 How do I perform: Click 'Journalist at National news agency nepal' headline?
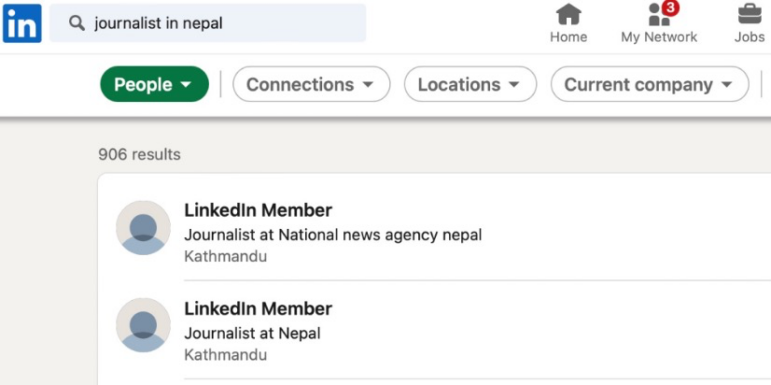coord(333,235)
